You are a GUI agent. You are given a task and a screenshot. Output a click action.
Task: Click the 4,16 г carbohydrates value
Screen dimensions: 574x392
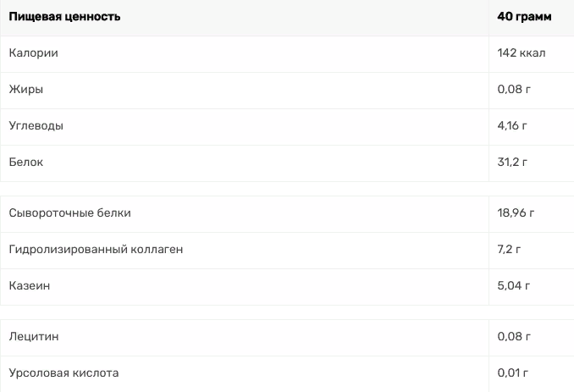pos(512,126)
